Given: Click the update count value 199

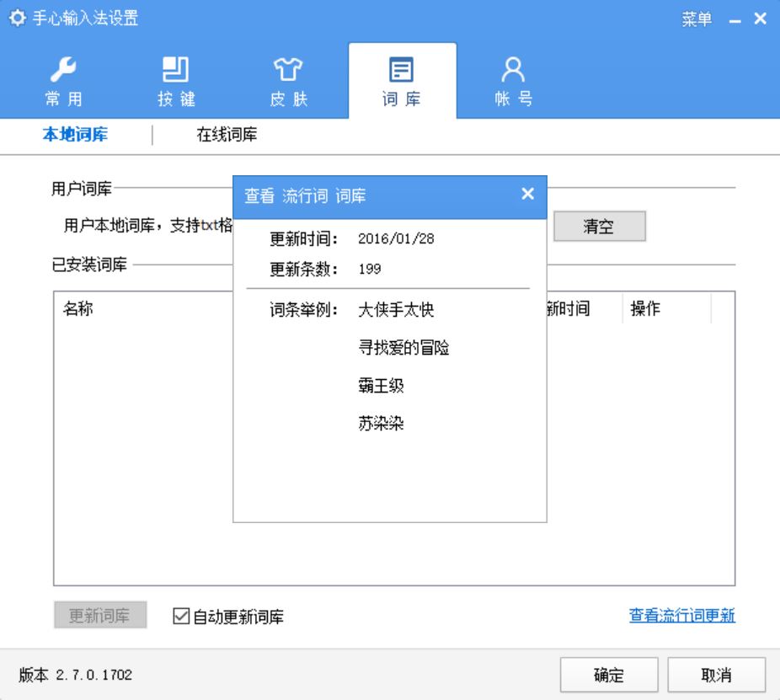Looking at the screenshot, I should (x=370, y=270).
